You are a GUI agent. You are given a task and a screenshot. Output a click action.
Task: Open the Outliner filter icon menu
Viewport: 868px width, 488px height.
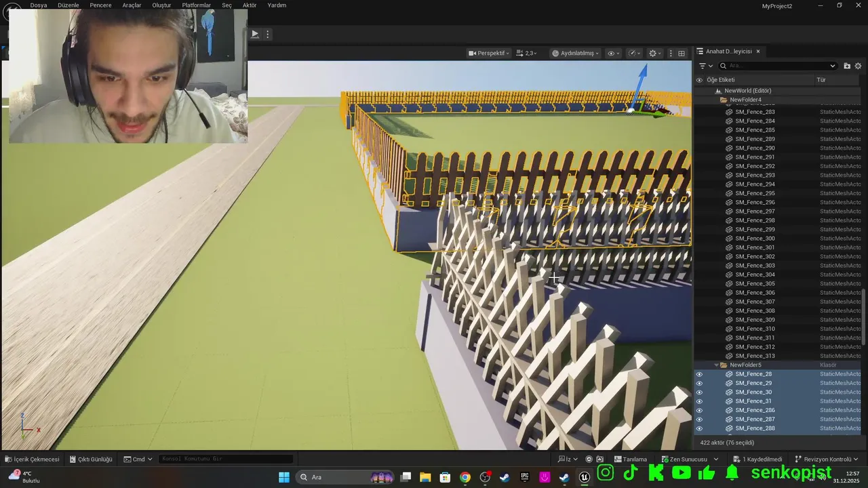tap(705, 66)
